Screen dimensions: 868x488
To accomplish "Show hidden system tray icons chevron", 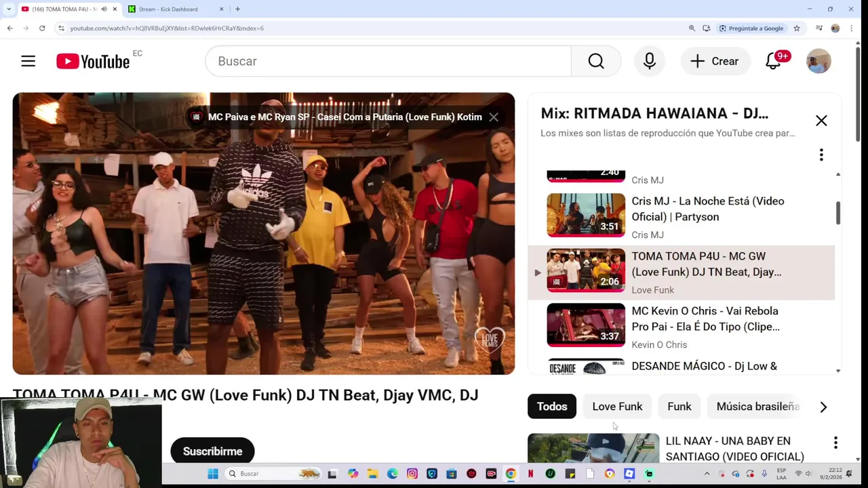I will click(x=707, y=474).
